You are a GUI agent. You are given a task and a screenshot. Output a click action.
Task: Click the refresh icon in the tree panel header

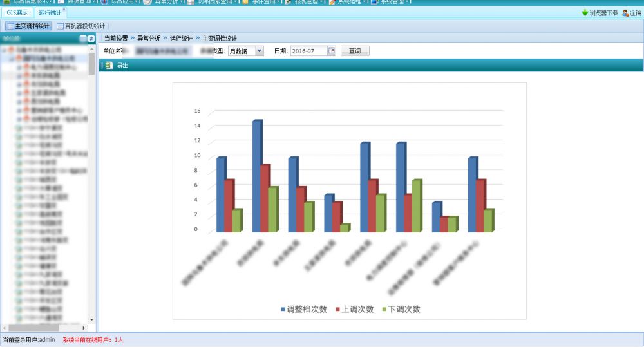pyautogui.click(x=91, y=39)
